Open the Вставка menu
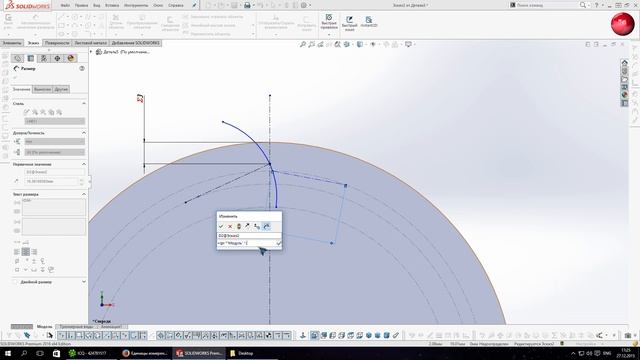Image resolution: width=640 pixels, height=360 pixels. pyautogui.click(x=112, y=5)
